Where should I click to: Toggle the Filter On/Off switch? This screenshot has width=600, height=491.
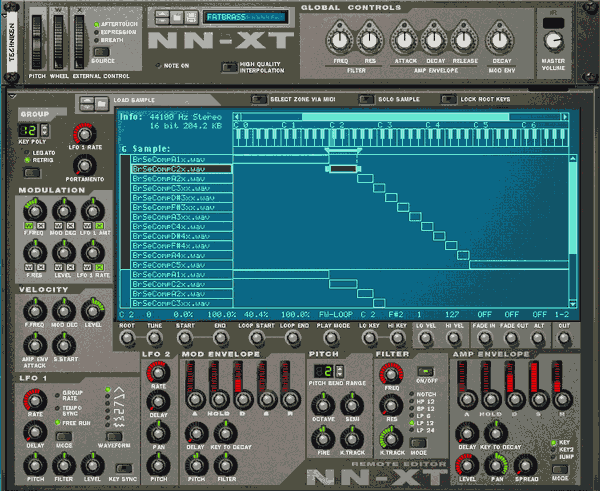coord(427,372)
